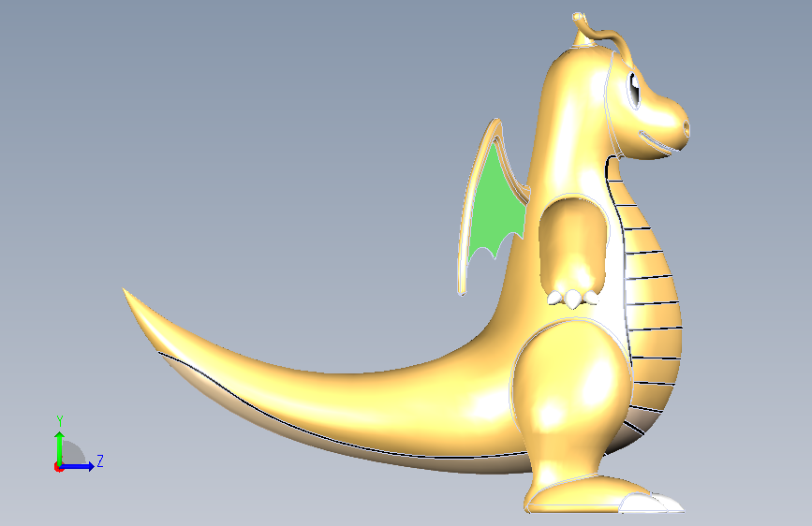This screenshot has height=526, width=812.
Task: Pick the pointed tip of the tail
Action: [x=125, y=291]
